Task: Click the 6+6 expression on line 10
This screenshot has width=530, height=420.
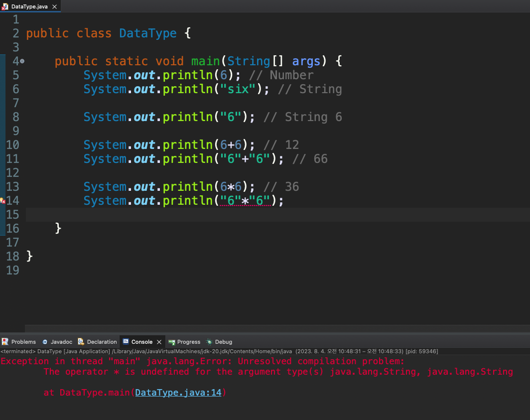Action: [231, 145]
